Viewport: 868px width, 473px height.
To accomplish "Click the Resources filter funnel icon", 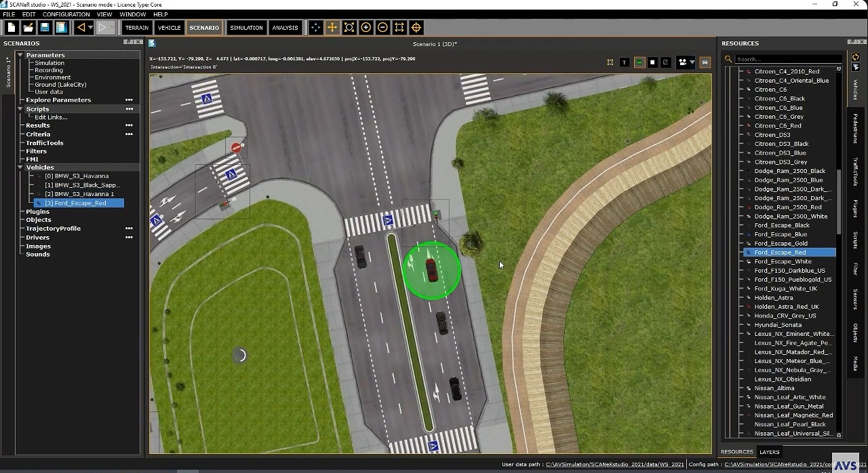I will tap(855, 68).
